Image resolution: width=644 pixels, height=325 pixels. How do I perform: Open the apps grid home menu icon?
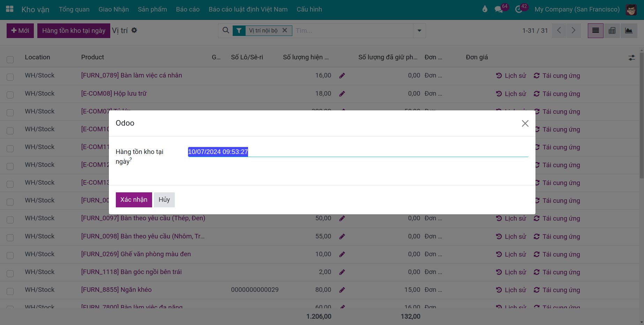10,9
